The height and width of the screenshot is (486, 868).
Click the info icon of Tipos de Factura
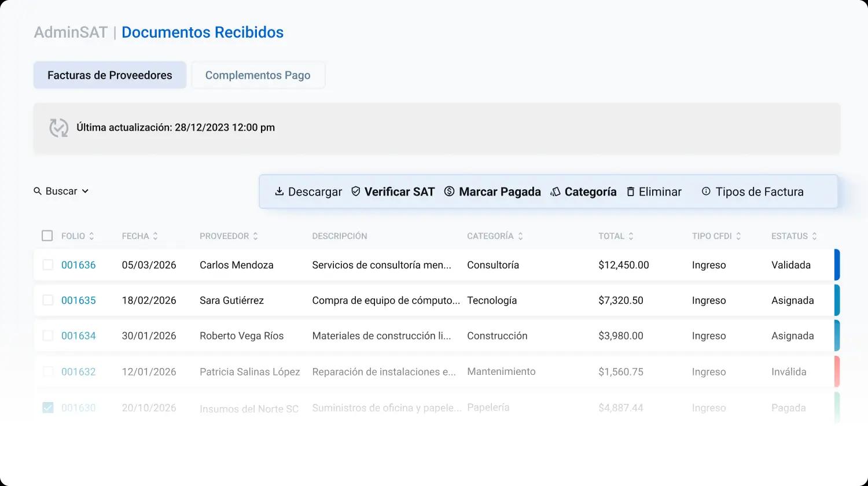(x=706, y=191)
